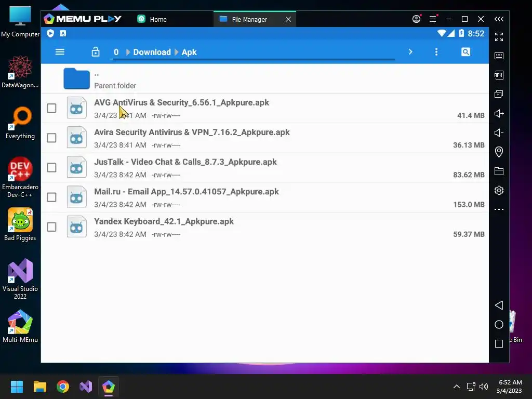Open the hamburger navigation drawer icon
532x399 pixels.
tap(60, 52)
